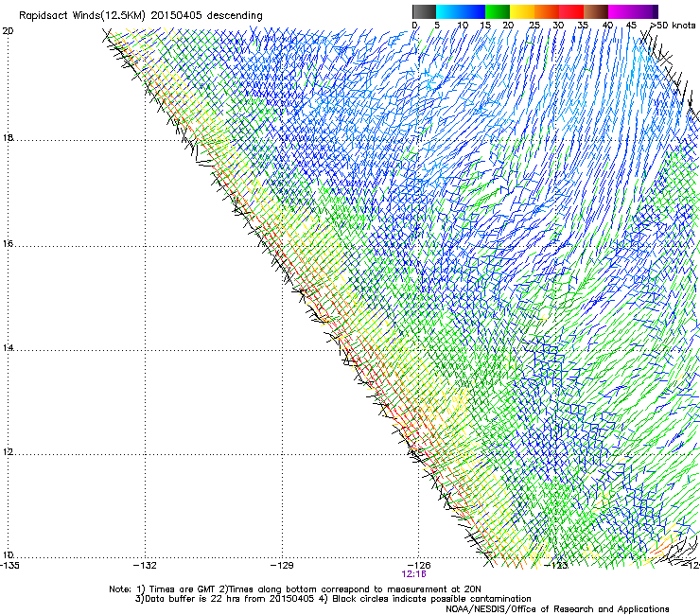This screenshot has width=700, height=615.
Task: Click the '>50 knots' legend label
Action: [673, 26]
